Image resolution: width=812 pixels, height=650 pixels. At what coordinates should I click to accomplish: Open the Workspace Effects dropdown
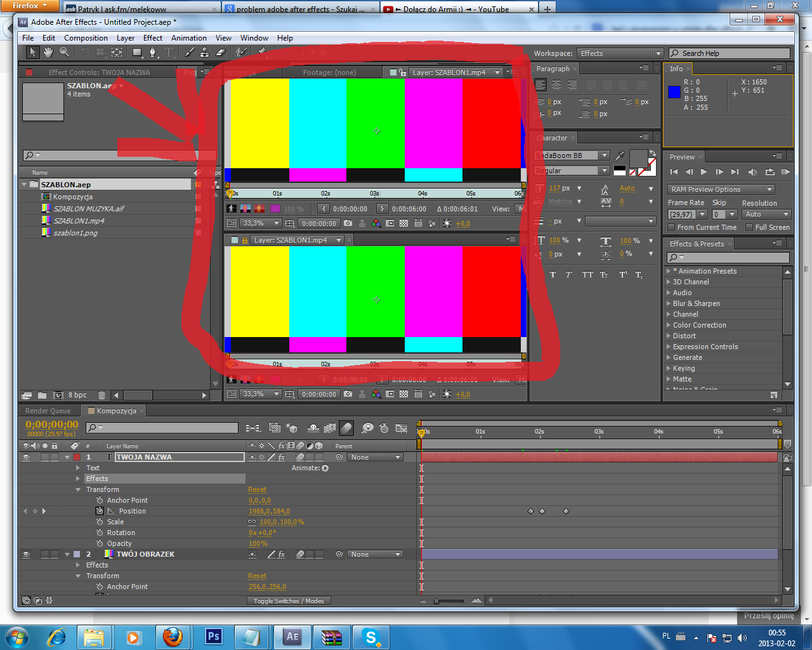coord(619,53)
